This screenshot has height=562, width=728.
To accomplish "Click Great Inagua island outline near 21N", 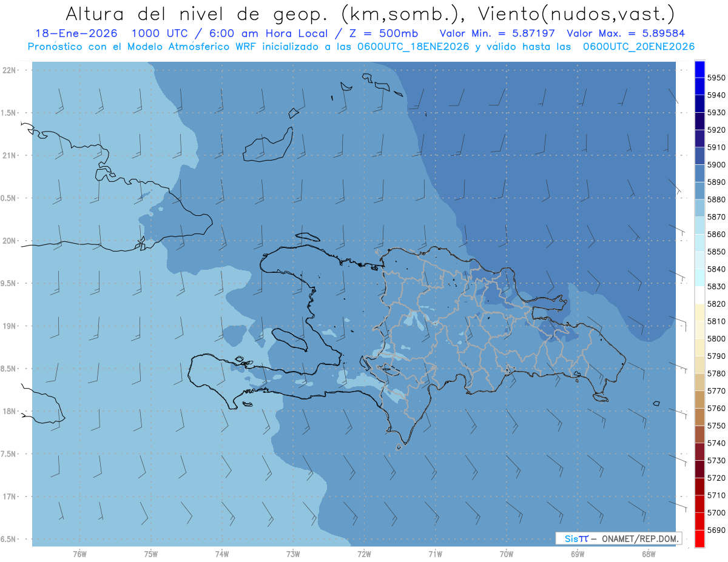I will pos(268,146).
